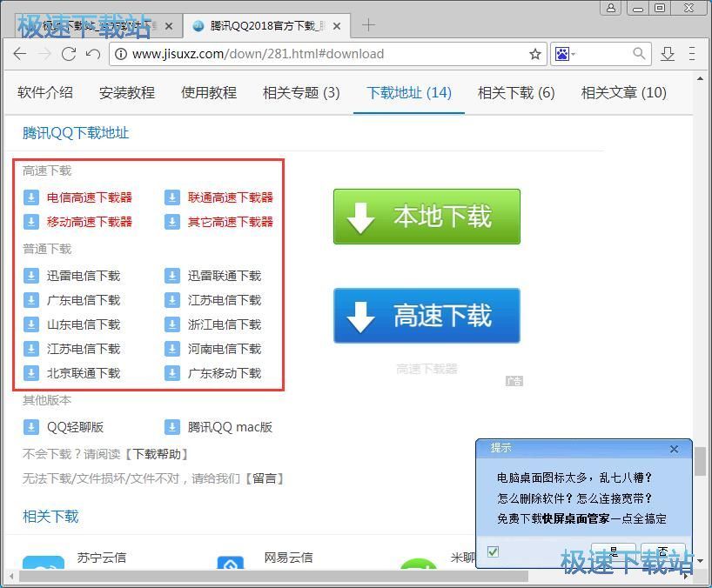Open the 相关专题 (3) tab
The image size is (712, 588).
click(301, 92)
